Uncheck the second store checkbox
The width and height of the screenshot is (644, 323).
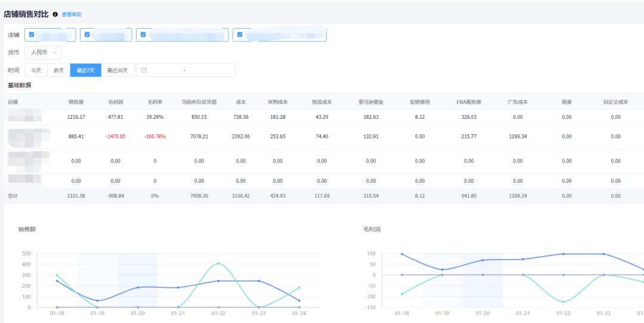point(87,35)
